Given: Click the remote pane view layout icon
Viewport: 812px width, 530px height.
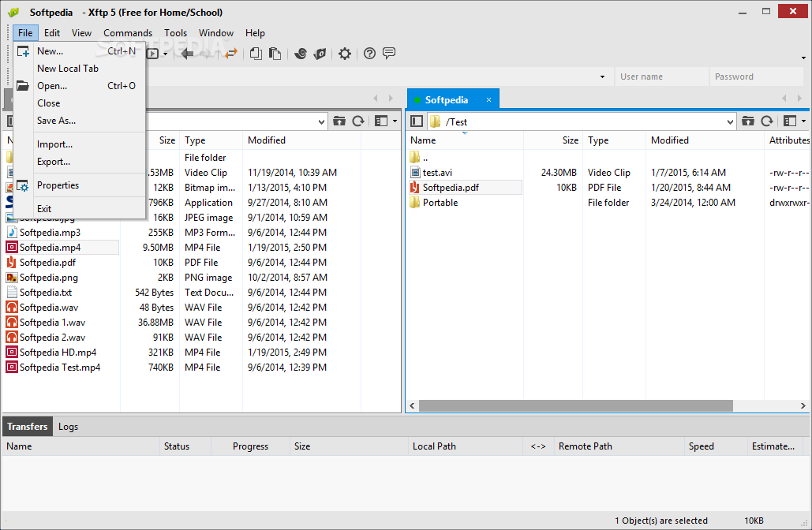Looking at the screenshot, I should point(790,121).
